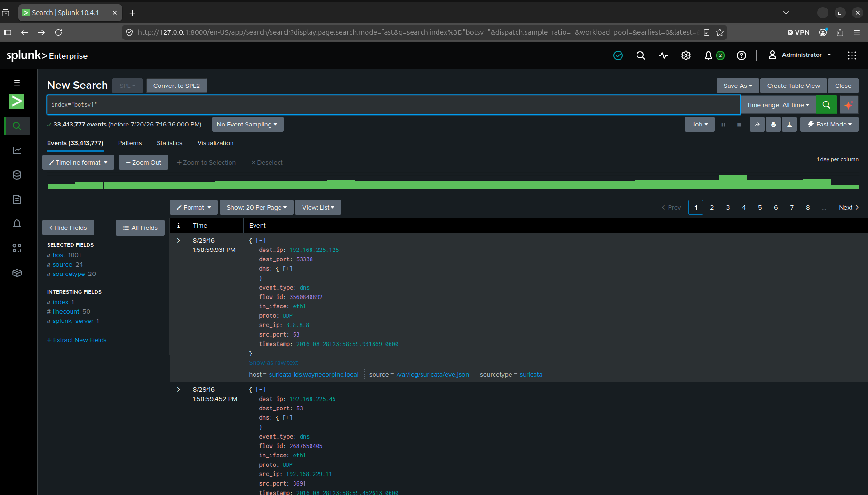Switch to the Statistics tab
This screenshot has width=868, height=495.
[x=169, y=143]
